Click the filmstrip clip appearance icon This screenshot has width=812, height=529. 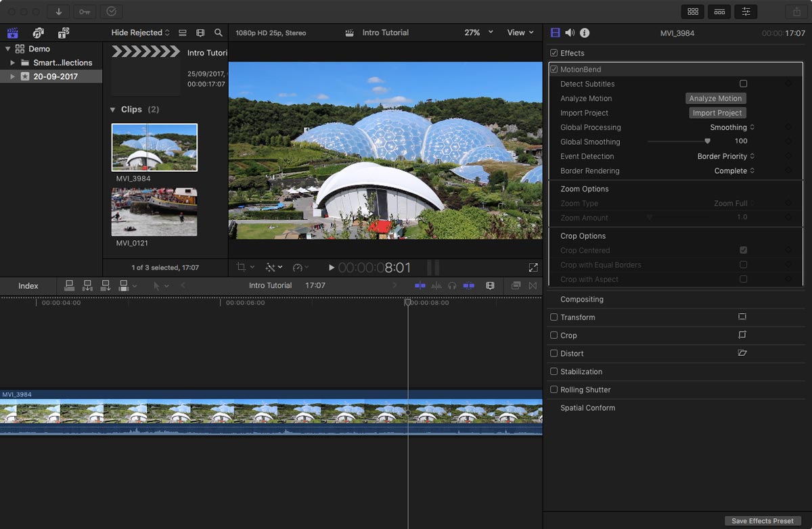(x=200, y=32)
